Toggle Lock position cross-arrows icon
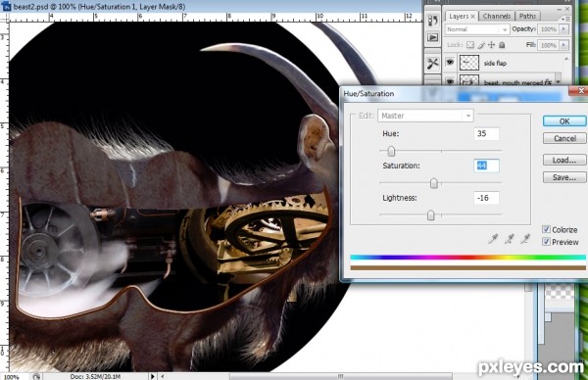Image resolution: width=588 pixels, height=380 pixels. pyautogui.click(x=491, y=45)
